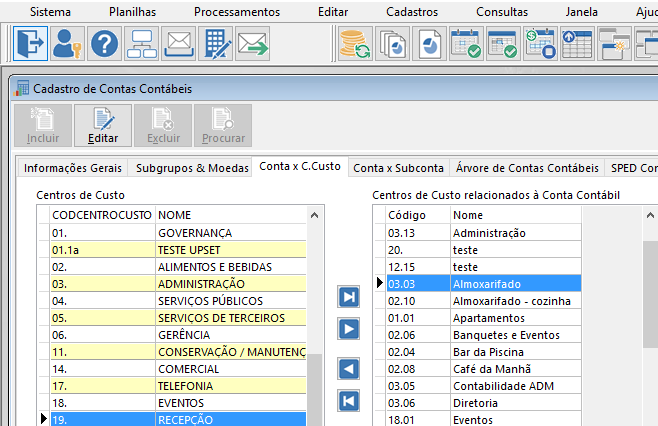Open the single pie chart page icon
The width and height of the screenshot is (658, 426).
click(429, 43)
